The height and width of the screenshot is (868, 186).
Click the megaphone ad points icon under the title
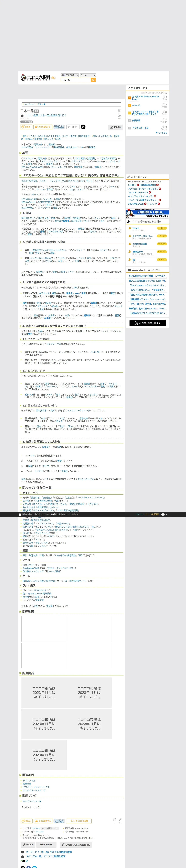point(119,116)
